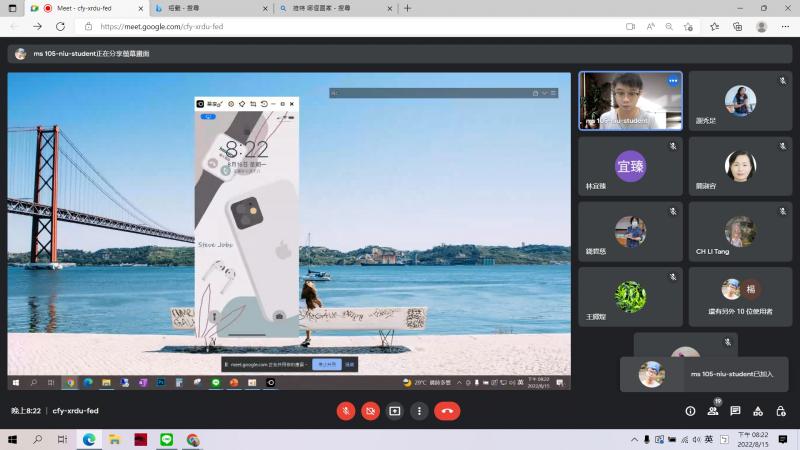The image size is (800, 450).
Task: Leave the call with red hangup
Action: pos(447,411)
